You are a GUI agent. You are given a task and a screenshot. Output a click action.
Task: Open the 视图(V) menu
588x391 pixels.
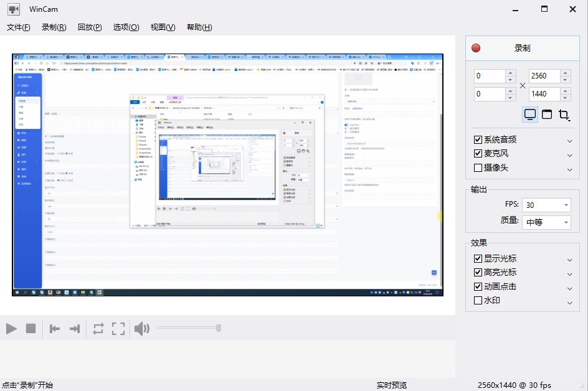(x=163, y=27)
